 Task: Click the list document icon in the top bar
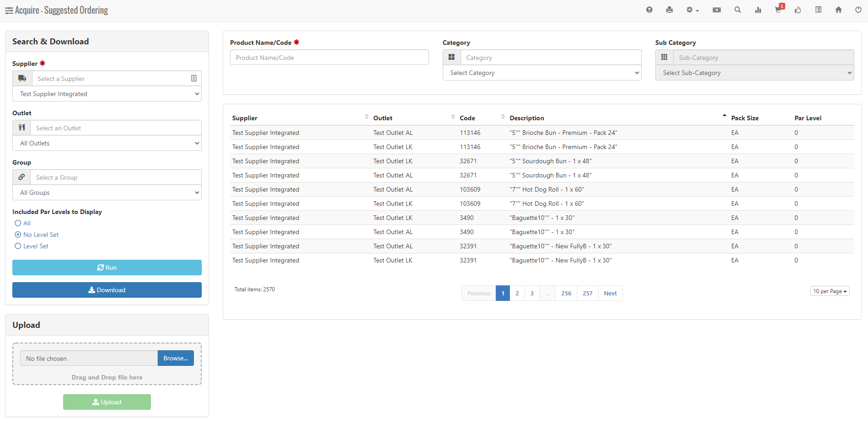[818, 10]
